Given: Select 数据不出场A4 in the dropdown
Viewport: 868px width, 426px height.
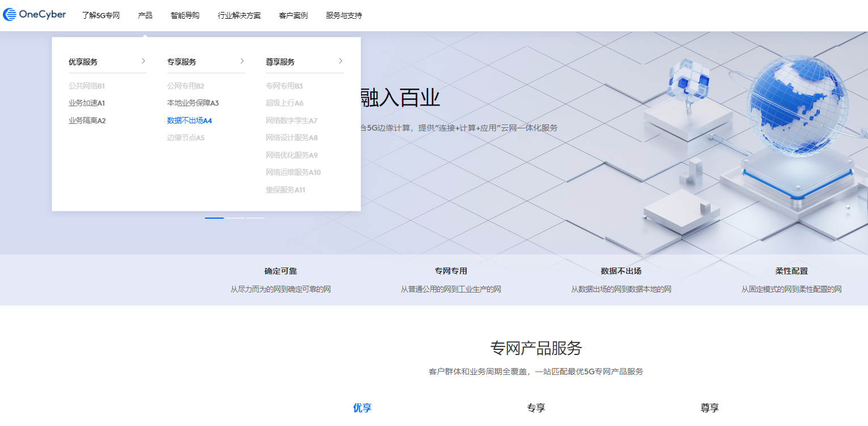Looking at the screenshot, I should click(x=189, y=120).
